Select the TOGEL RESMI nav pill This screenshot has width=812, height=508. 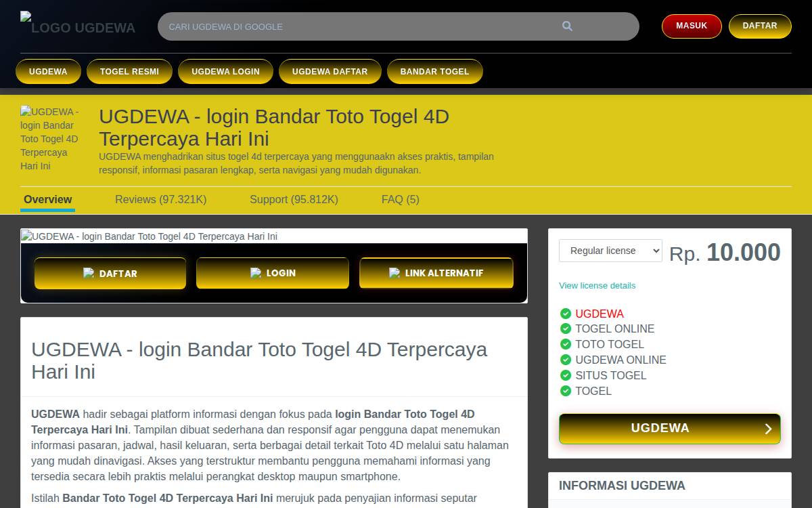point(129,71)
